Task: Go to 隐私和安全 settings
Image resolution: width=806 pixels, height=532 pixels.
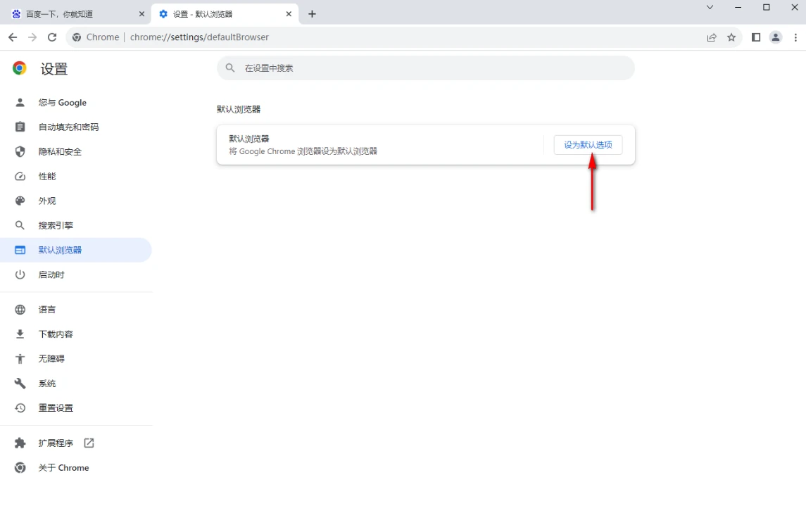Action: tap(75, 151)
